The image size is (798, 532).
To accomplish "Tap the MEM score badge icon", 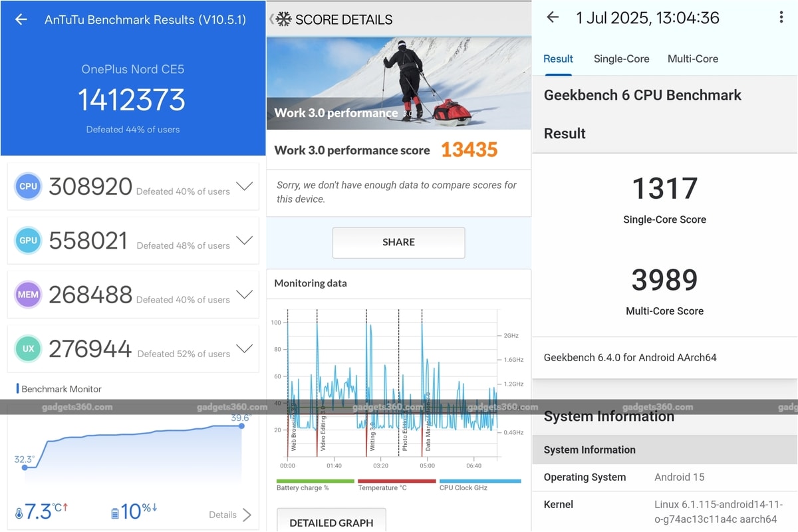I will 28,295.
